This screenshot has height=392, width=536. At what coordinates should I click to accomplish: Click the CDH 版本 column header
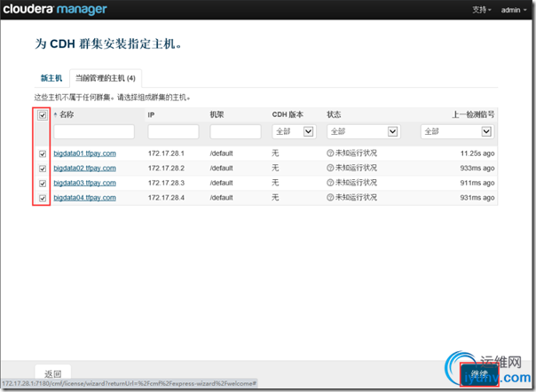point(288,114)
